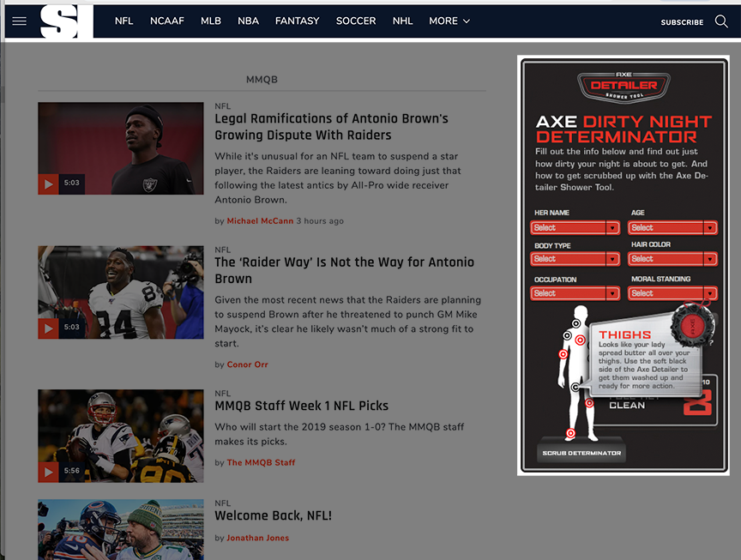The width and height of the screenshot is (741, 560).
Task: Open the NBA section
Action: coord(248,21)
